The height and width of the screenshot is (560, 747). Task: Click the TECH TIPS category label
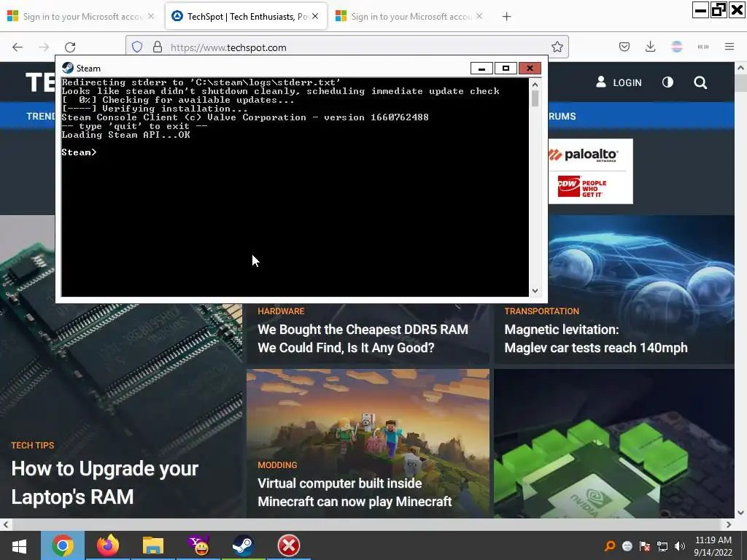[32, 446]
